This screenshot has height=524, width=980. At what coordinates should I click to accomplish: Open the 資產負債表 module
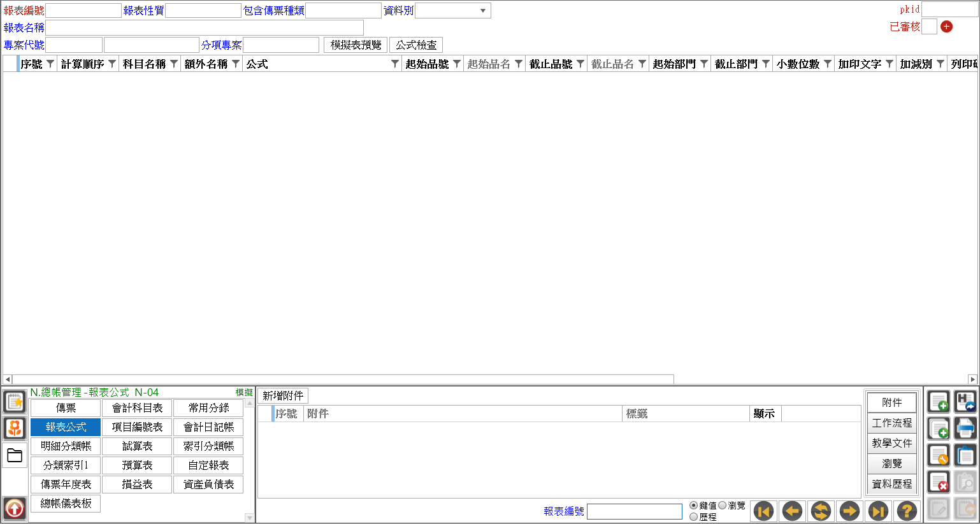208,485
